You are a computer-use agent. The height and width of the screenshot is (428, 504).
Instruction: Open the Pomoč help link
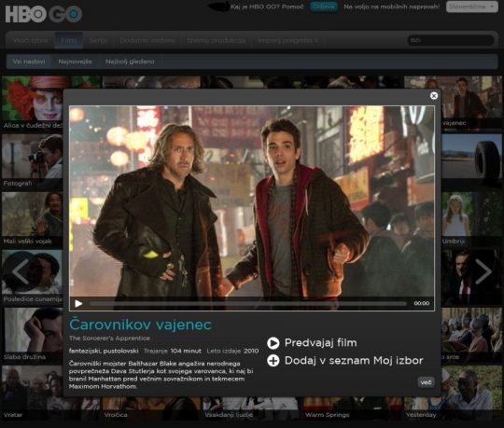(292, 7)
